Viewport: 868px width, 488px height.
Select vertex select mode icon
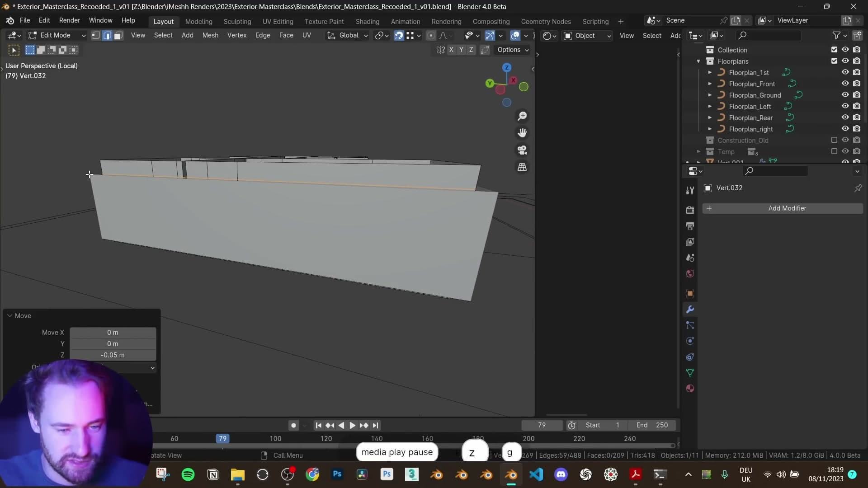96,36
